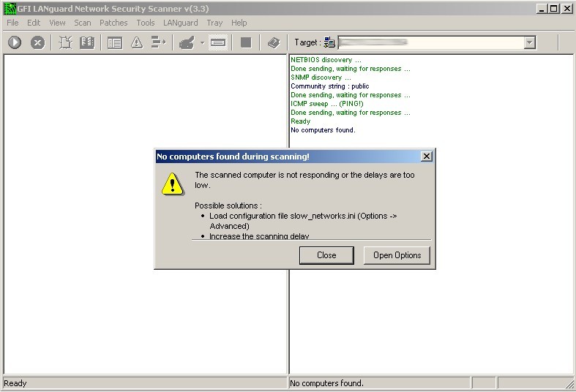Image resolution: width=576 pixels, height=392 pixels.
Task: Open the Patches menu
Action: 113,23
